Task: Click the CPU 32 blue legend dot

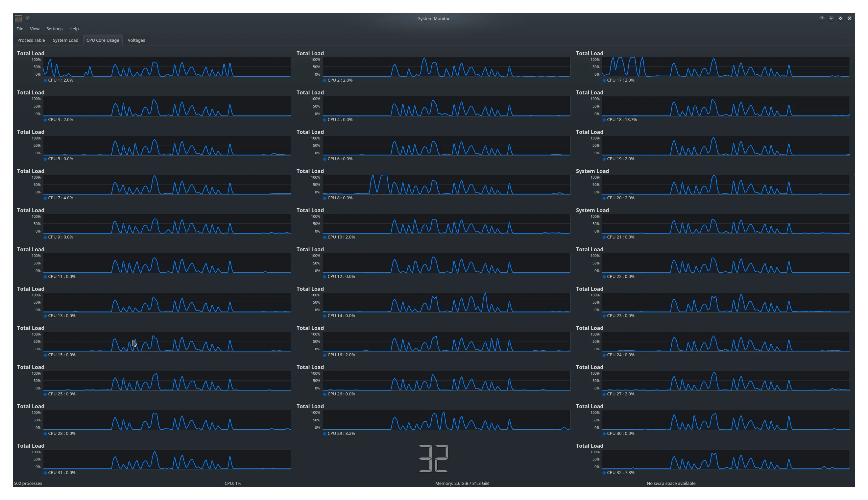Action: pyautogui.click(x=604, y=473)
